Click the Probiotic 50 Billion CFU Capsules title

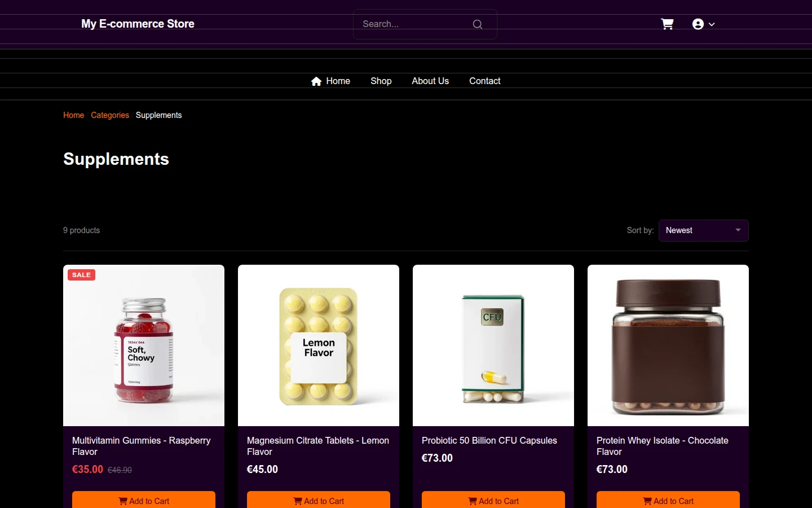pyautogui.click(x=489, y=440)
